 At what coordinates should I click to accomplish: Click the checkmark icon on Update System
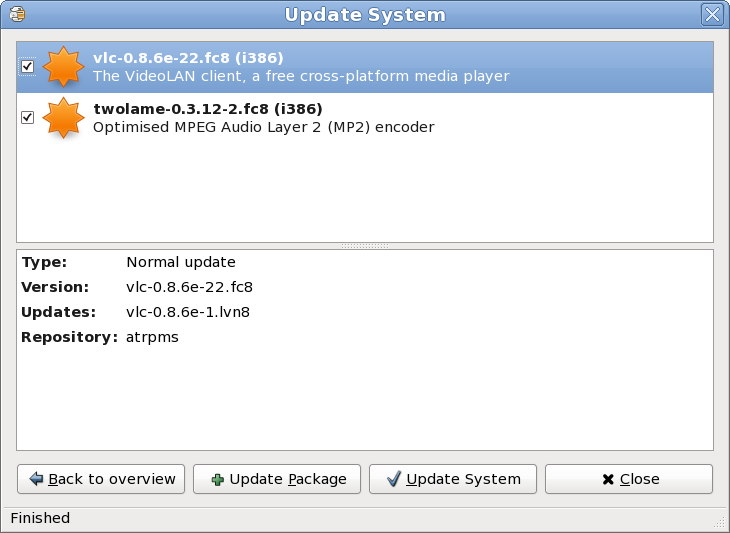tap(393, 479)
